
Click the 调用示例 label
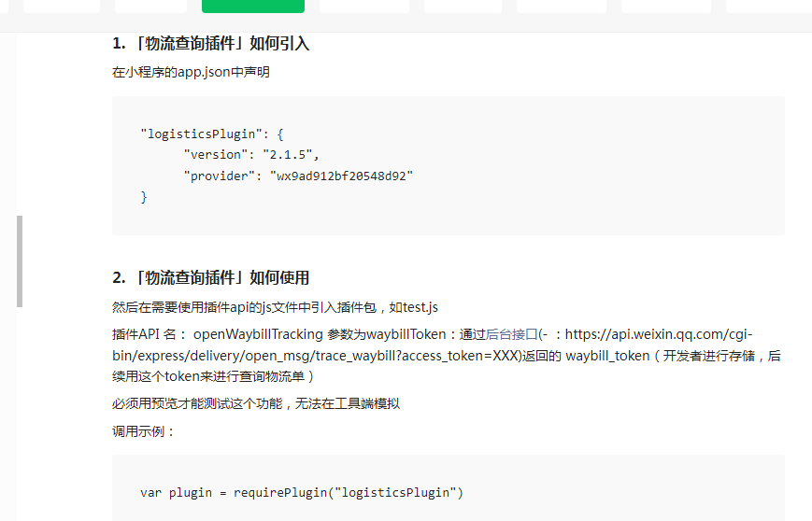(143, 431)
